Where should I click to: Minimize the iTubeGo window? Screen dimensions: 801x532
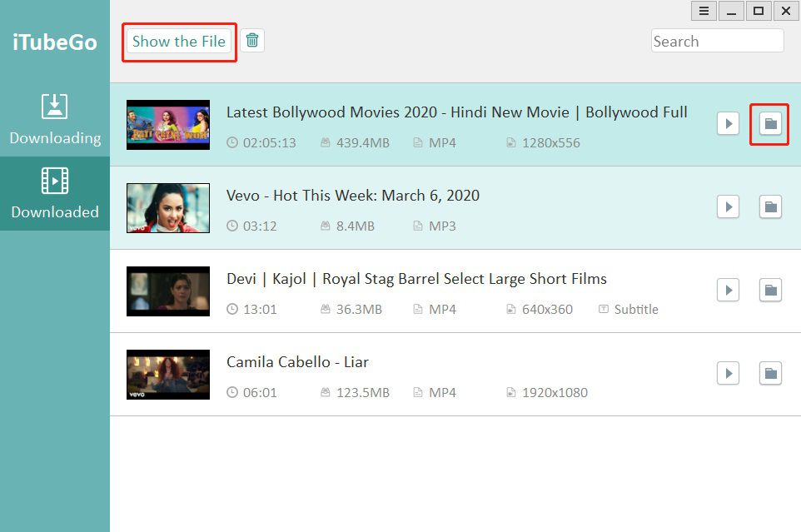coord(732,11)
